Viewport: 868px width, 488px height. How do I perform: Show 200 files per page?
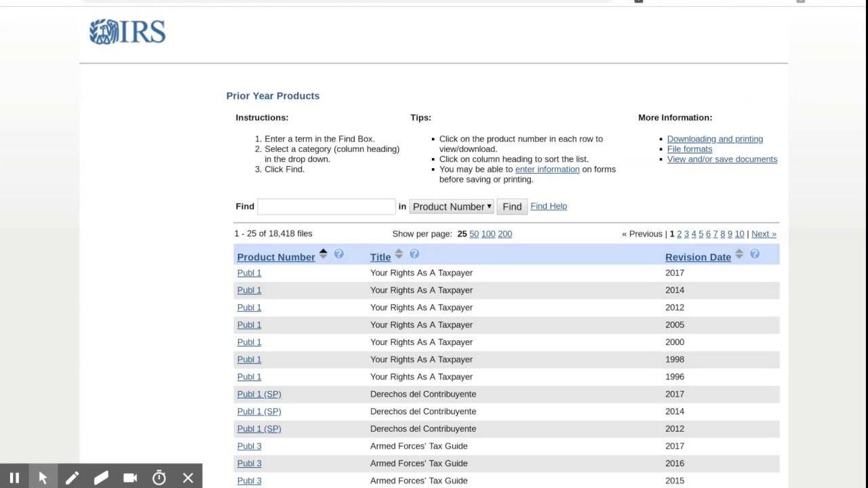505,234
